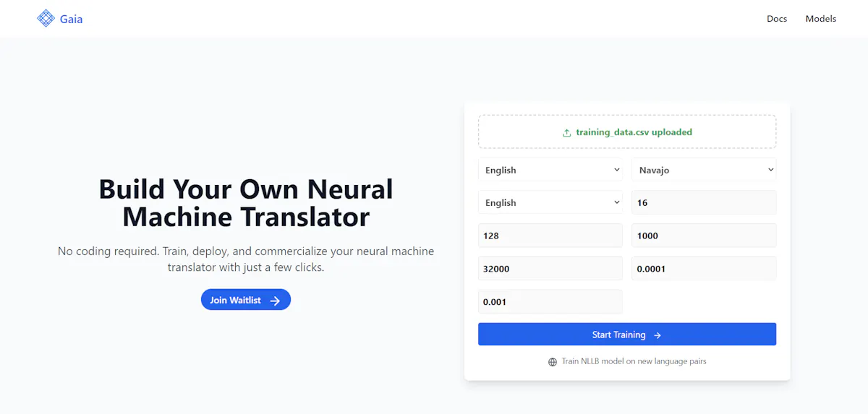Click the training_data.csv upload area

pos(627,131)
